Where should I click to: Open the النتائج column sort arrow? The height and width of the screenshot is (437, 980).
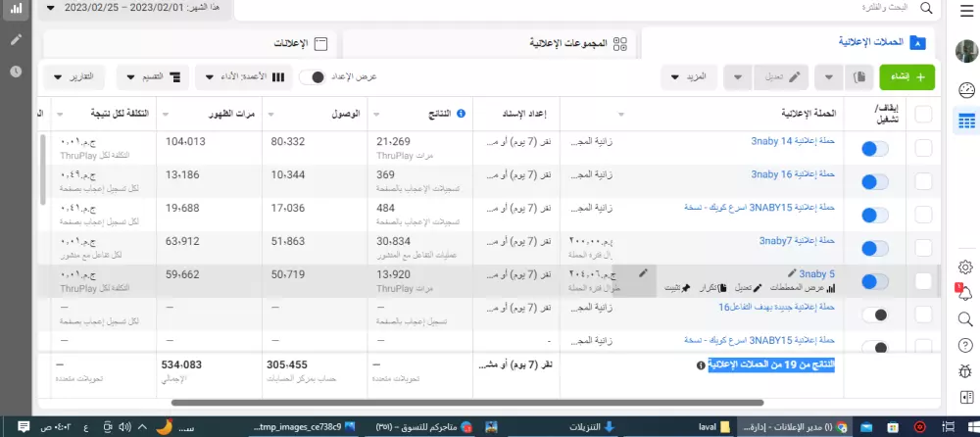pos(375,115)
